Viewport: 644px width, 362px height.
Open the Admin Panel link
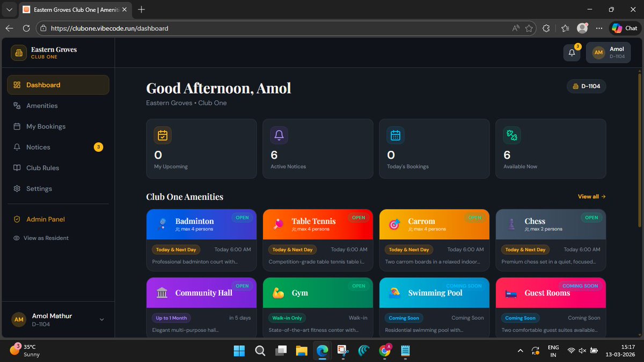58,219
